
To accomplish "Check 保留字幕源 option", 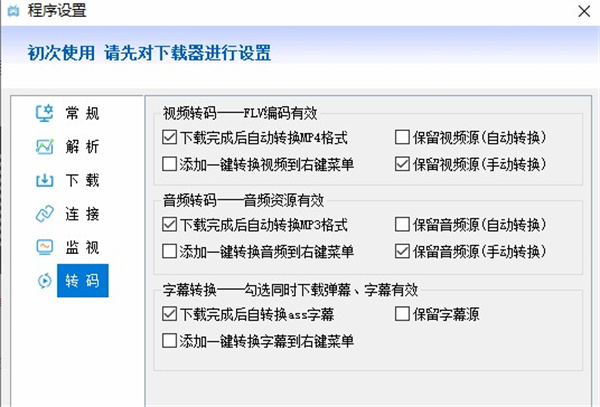I will pos(402,314).
